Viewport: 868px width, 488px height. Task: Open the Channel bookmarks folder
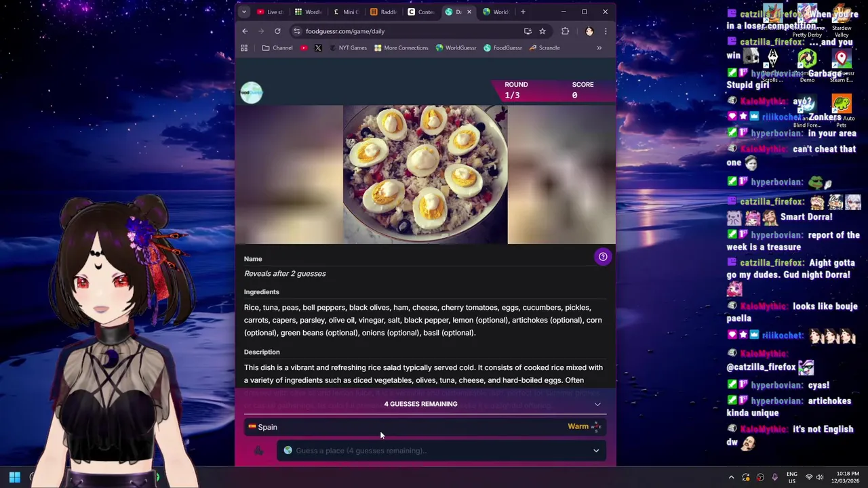coord(277,48)
